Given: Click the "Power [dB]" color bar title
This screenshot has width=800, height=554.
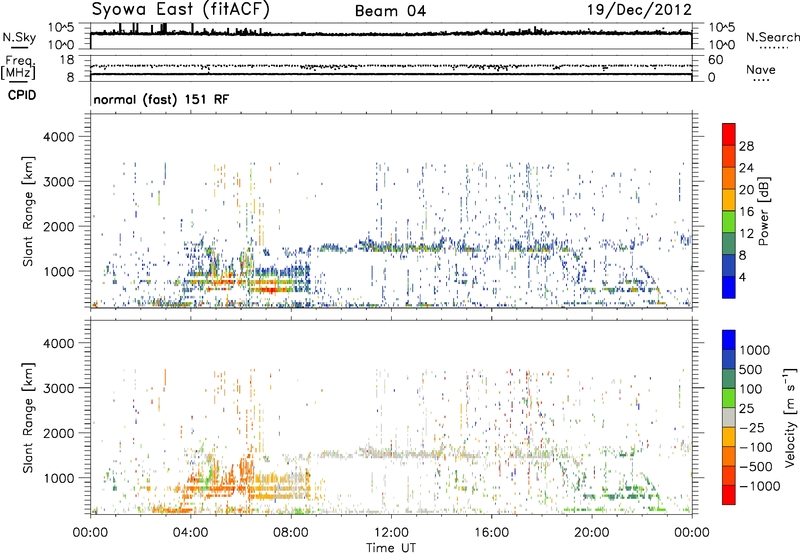Looking at the screenshot, I should pos(763,211).
